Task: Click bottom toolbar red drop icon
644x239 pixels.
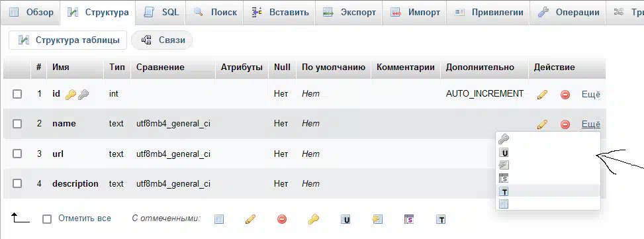Action: [x=282, y=219]
